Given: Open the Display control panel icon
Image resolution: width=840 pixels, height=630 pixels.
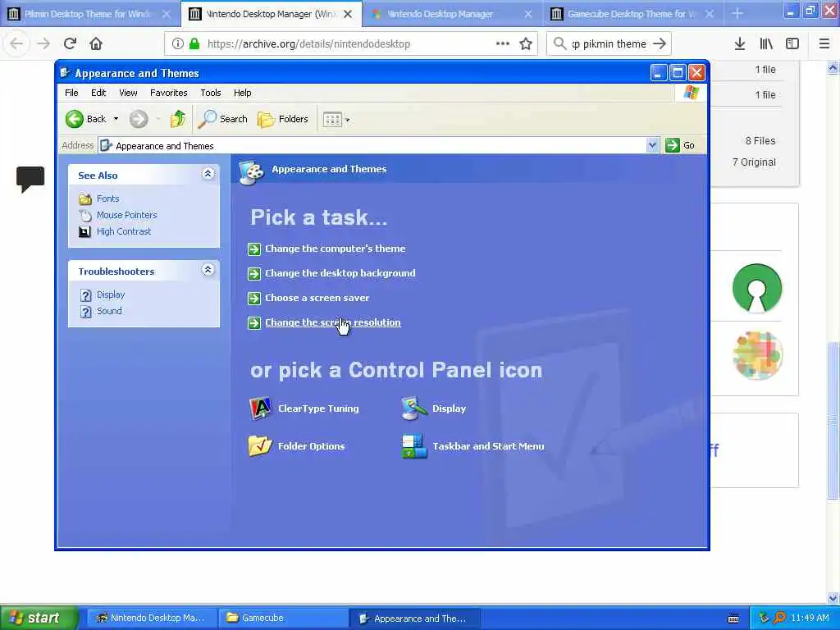Looking at the screenshot, I should pos(434,409).
